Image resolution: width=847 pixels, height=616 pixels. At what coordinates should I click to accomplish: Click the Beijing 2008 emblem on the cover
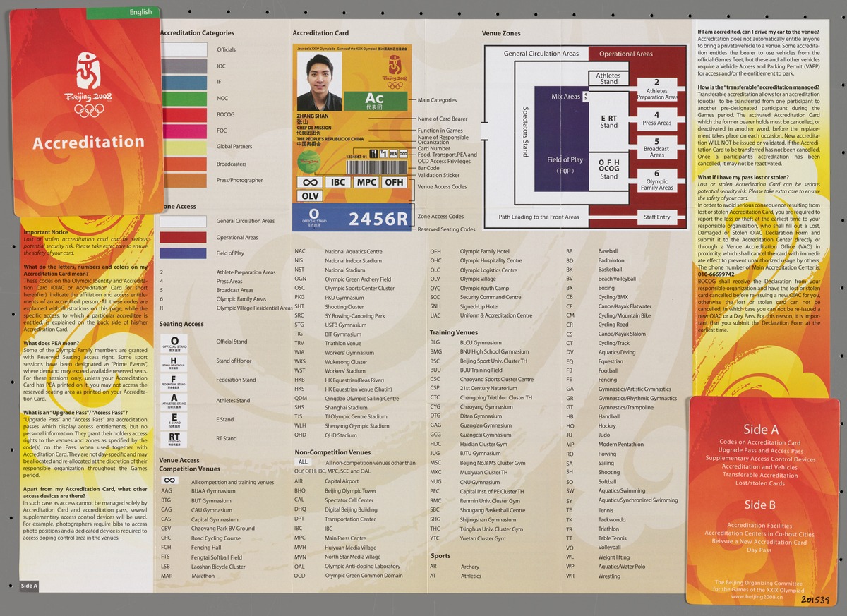click(90, 85)
